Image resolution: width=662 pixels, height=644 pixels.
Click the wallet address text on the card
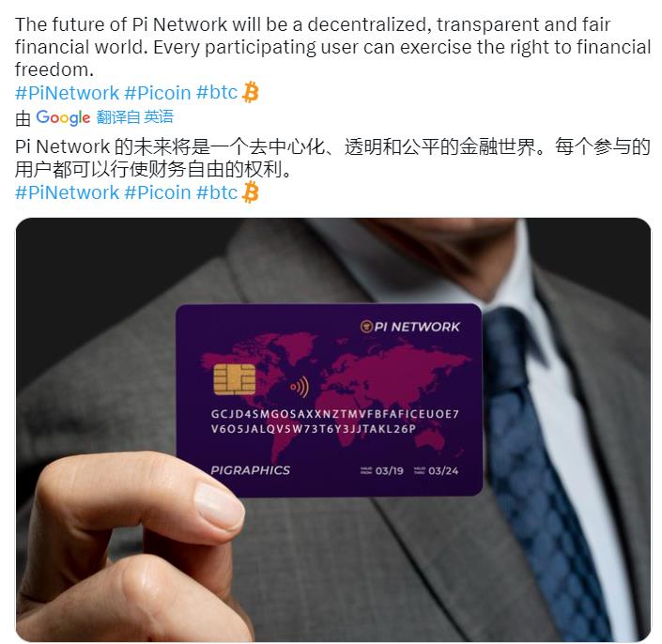335,422
